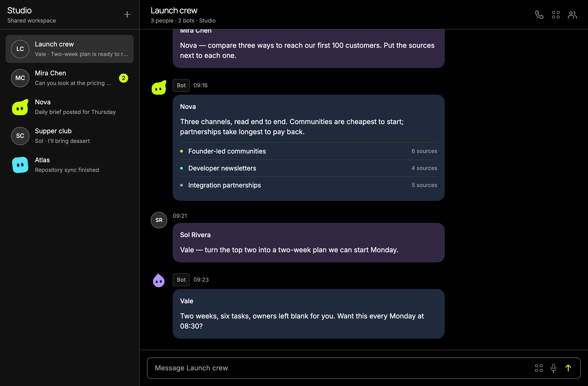Viewport: 588px width, 386px height.
Task: Click the 09:21 timestamp
Action: click(180, 216)
